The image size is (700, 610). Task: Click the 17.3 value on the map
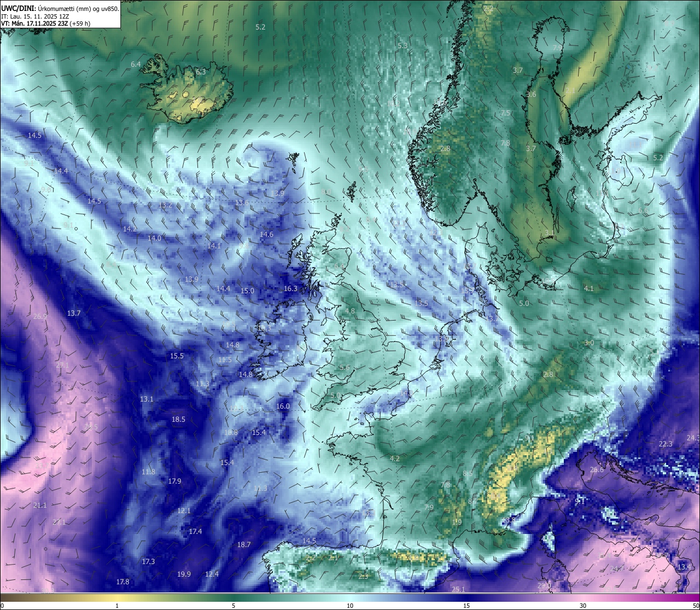[x=148, y=562]
